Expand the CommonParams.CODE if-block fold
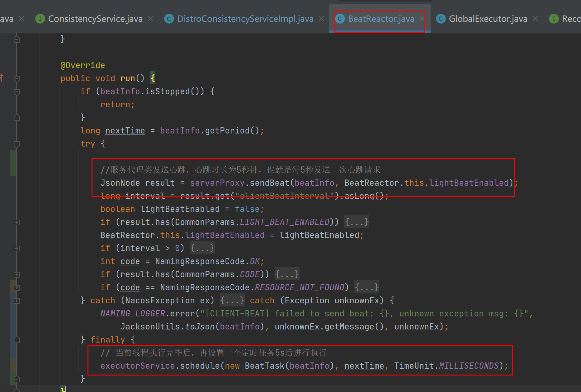 (x=17, y=275)
